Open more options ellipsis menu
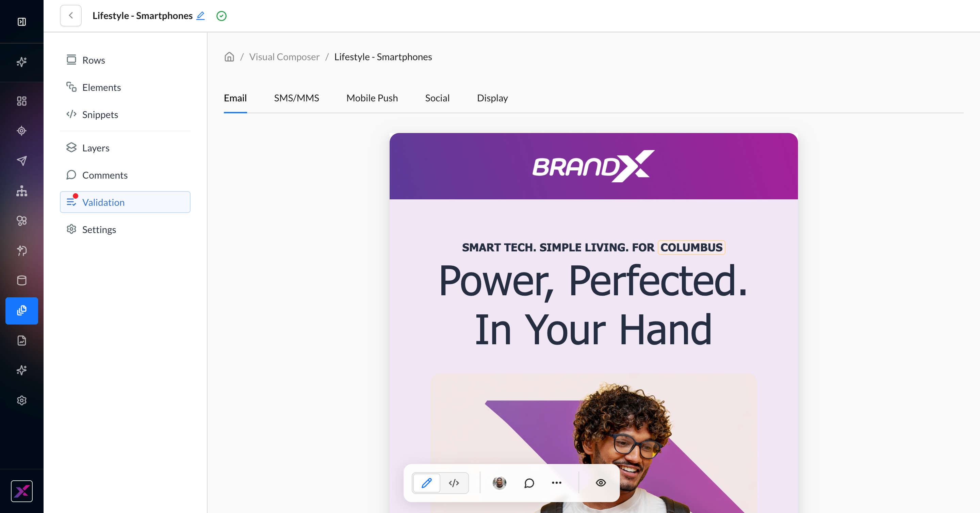 tap(557, 483)
